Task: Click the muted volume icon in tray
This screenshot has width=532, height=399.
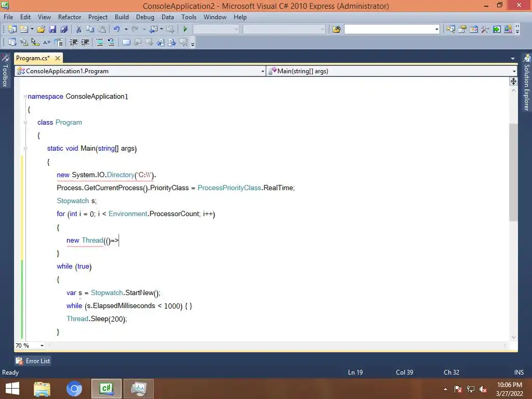Action: coord(483,389)
